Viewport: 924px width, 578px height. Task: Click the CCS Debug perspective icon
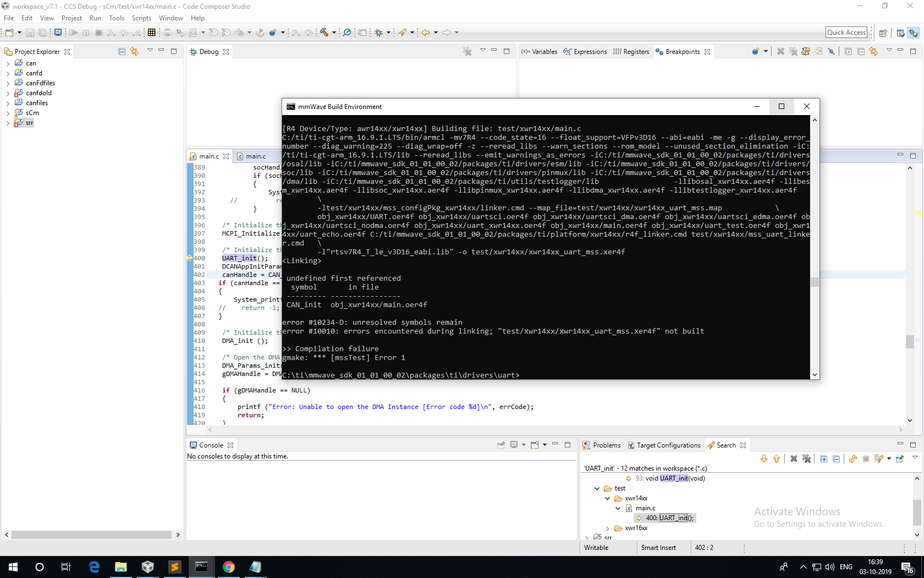coord(914,33)
